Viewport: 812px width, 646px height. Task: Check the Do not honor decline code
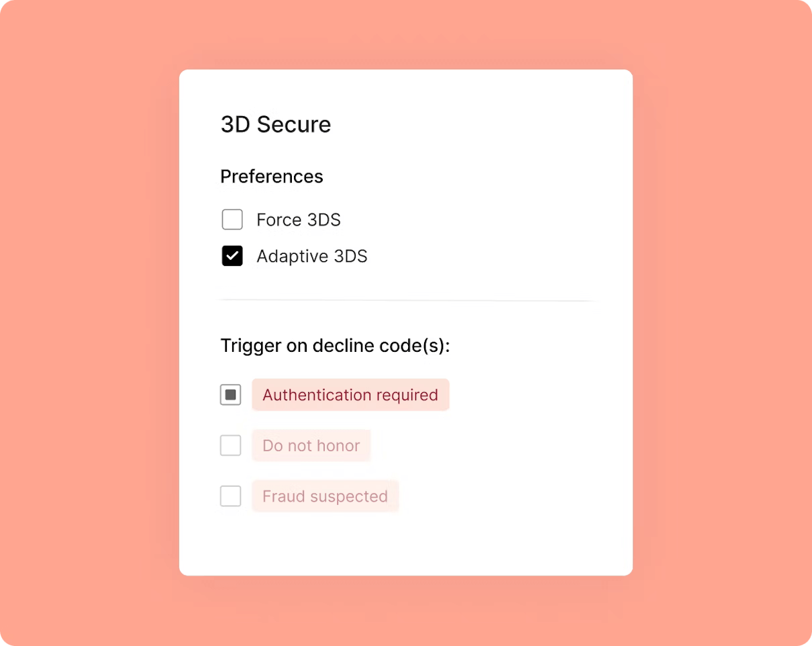(230, 445)
